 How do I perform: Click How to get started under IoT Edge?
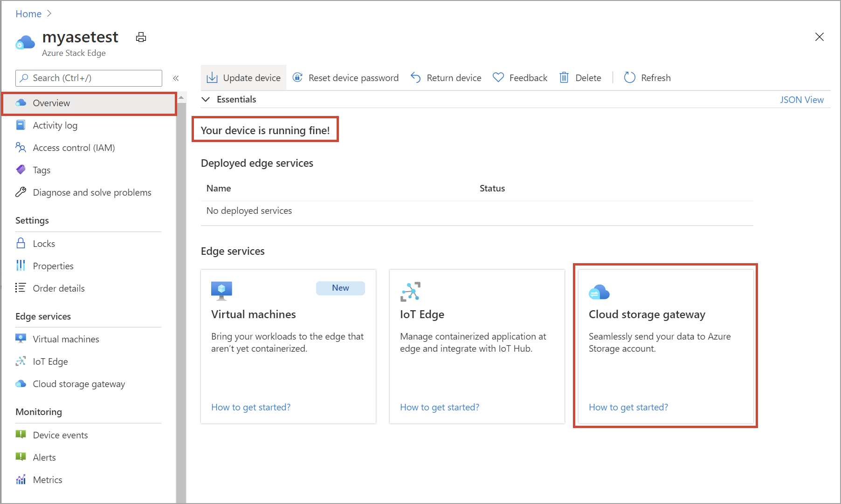(440, 407)
